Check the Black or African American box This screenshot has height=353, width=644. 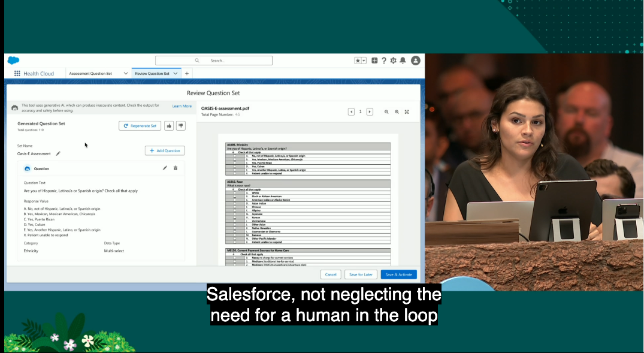[x=235, y=197]
